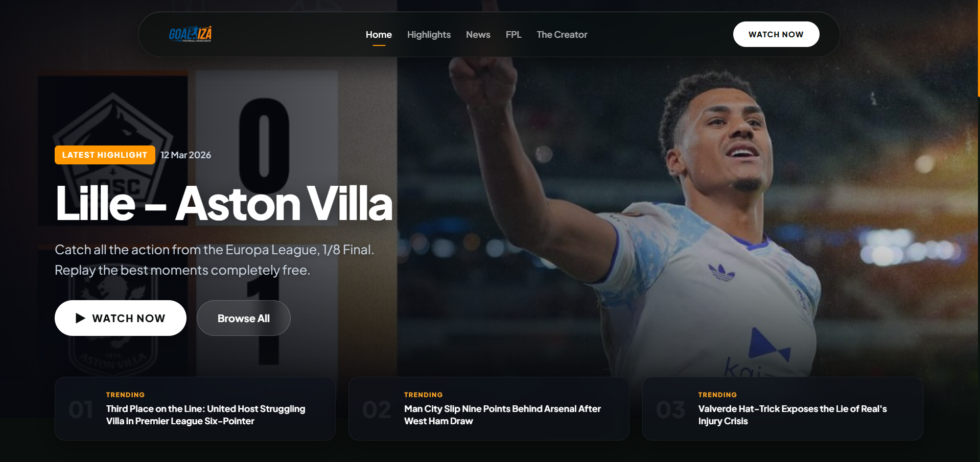Click the Latest Highlight orange badge
Viewport: 980px width, 462px height.
(105, 155)
